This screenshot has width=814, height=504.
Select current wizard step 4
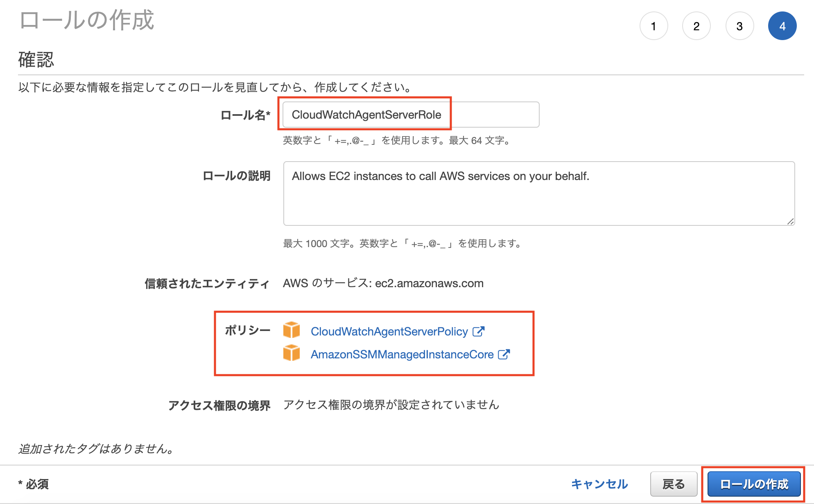[782, 26]
